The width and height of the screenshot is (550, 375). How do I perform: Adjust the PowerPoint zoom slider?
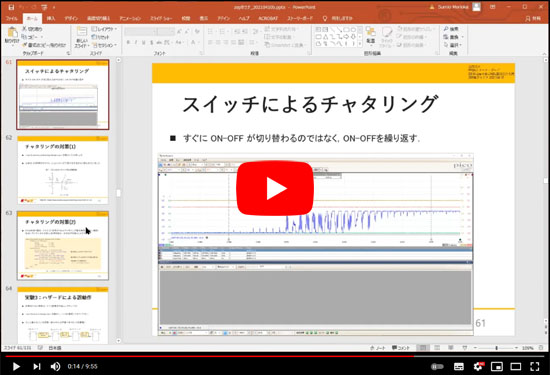(496, 348)
